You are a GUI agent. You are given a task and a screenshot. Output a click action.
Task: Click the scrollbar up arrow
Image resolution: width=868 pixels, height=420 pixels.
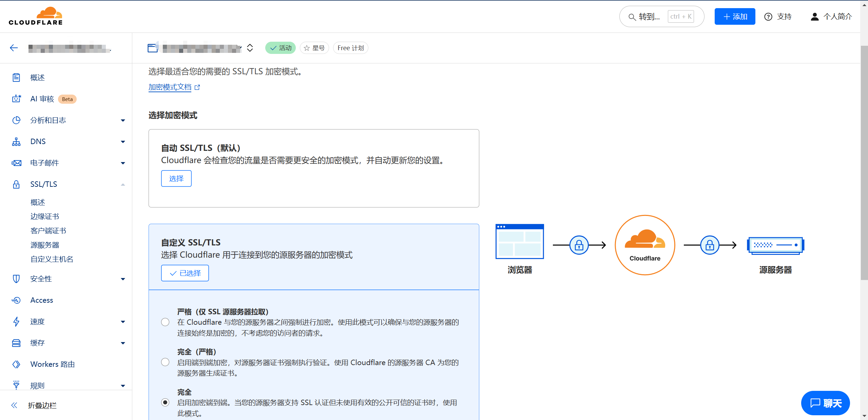click(x=864, y=5)
